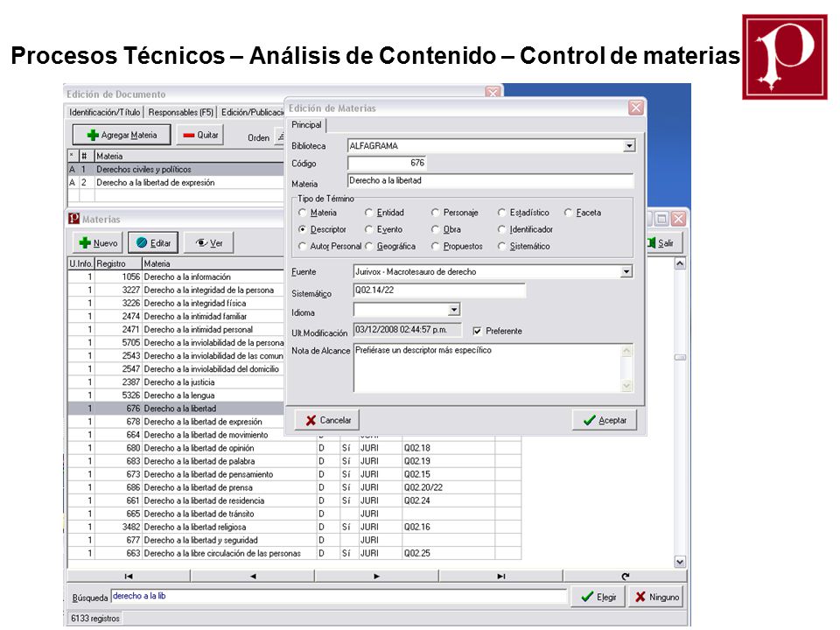The height and width of the screenshot is (630, 840).
Task: Click the Materias window title icon
Action: (x=73, y=219)
